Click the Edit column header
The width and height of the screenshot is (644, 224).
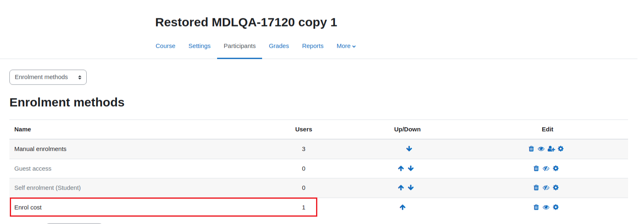548,129
